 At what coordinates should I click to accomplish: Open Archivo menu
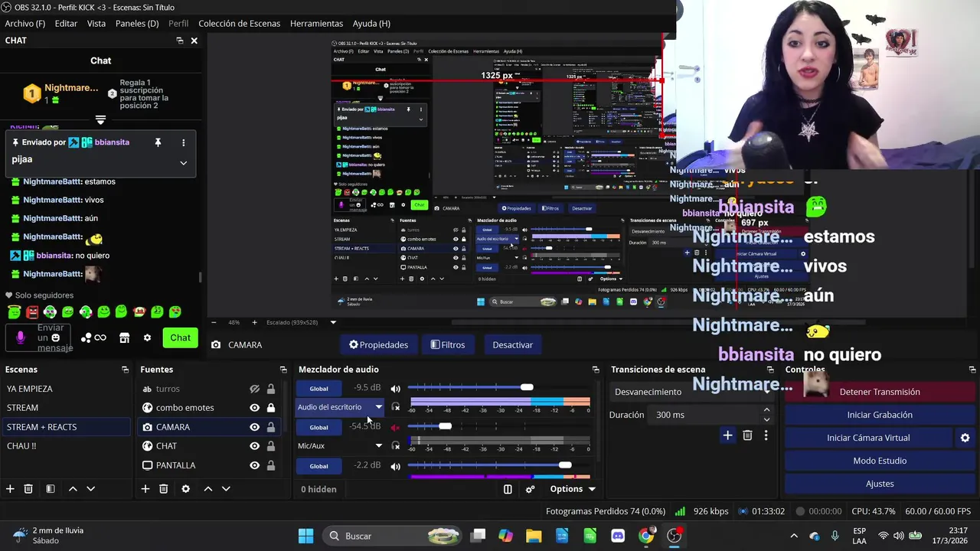tap(25, 24)
